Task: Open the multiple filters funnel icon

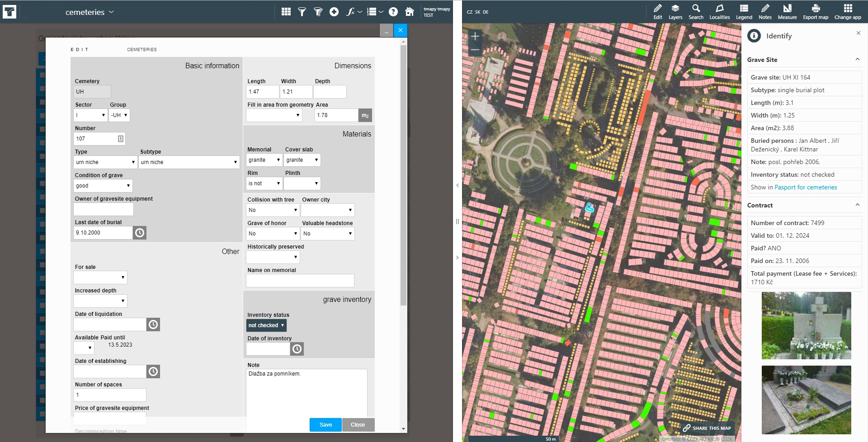Action: pyautogui.click(x=318, y=12)
